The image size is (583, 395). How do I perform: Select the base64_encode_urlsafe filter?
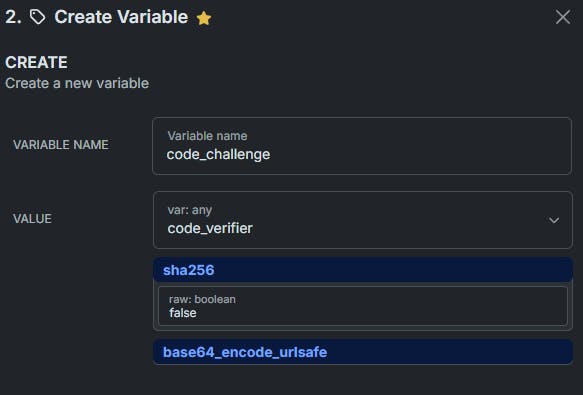pos(363,352)
